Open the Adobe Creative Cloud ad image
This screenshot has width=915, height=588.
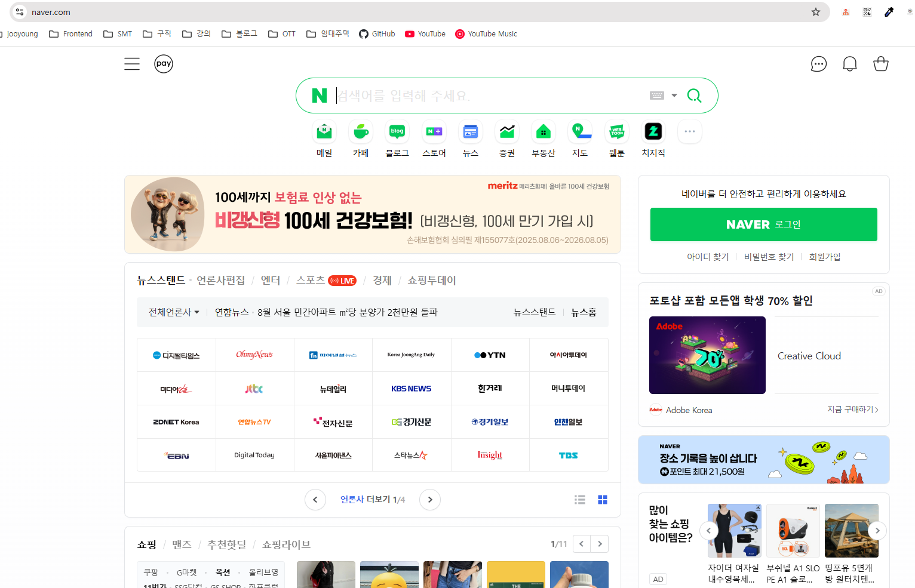[707, 355]
